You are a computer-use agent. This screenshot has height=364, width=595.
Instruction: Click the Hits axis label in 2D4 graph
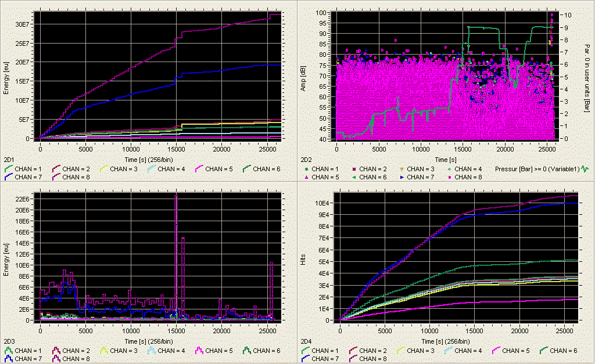coord(303,260)
